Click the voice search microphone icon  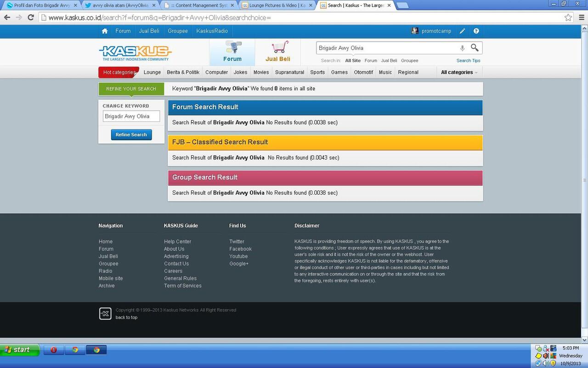click(x=462, y=48)
